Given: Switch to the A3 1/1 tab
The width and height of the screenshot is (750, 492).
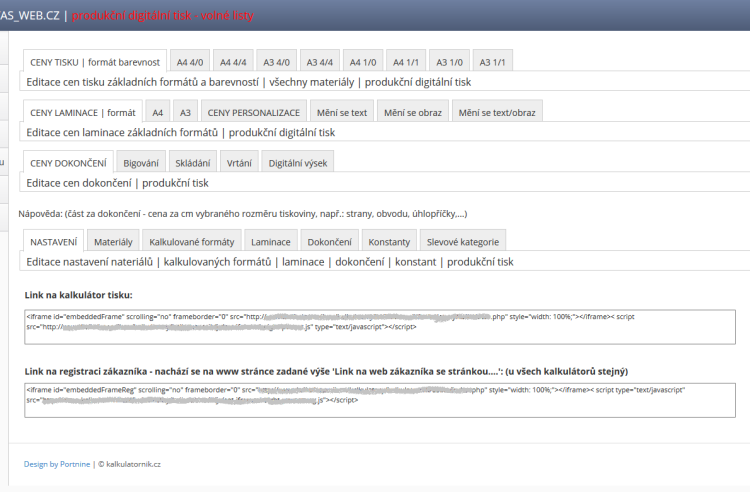Looking at the screenshot, I should 492,62.
